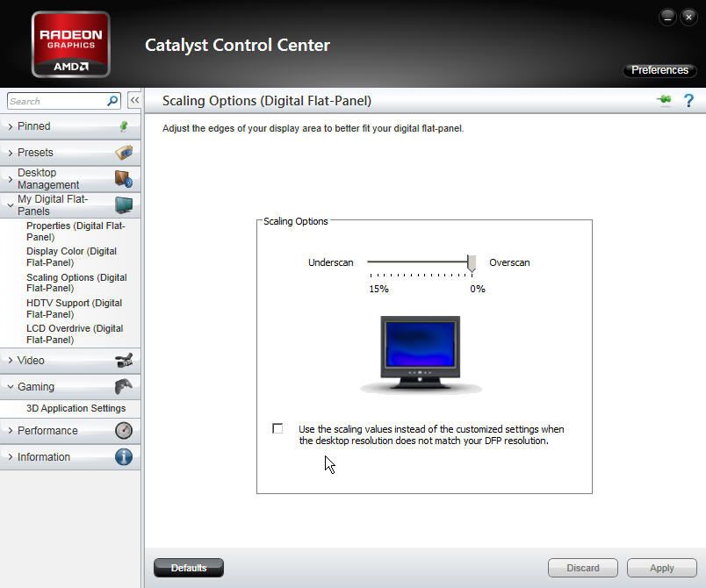Open Display Color (Digital Flat-Panel) page
The image size is (706, 588).
tap(71, 257)
